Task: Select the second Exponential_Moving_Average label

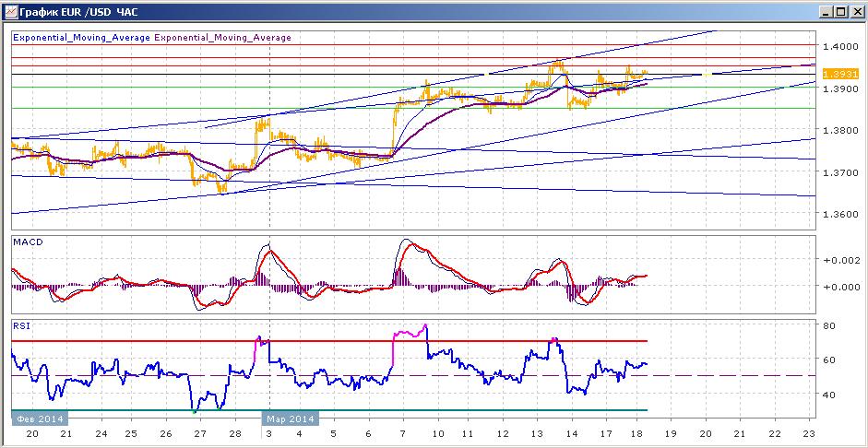Action: pyautogui.click(x=222, y=38)
